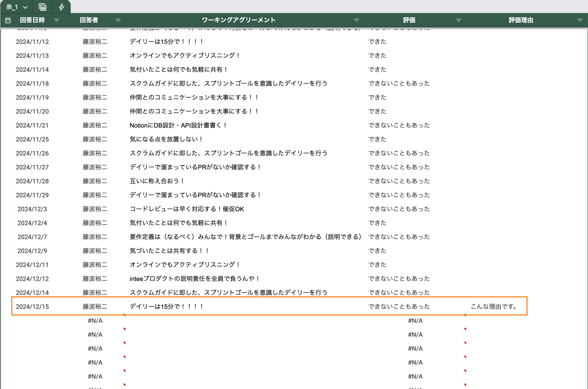Open the filter icon on the 評価理由 column
The image size is (588, 389).
[580, 20]
